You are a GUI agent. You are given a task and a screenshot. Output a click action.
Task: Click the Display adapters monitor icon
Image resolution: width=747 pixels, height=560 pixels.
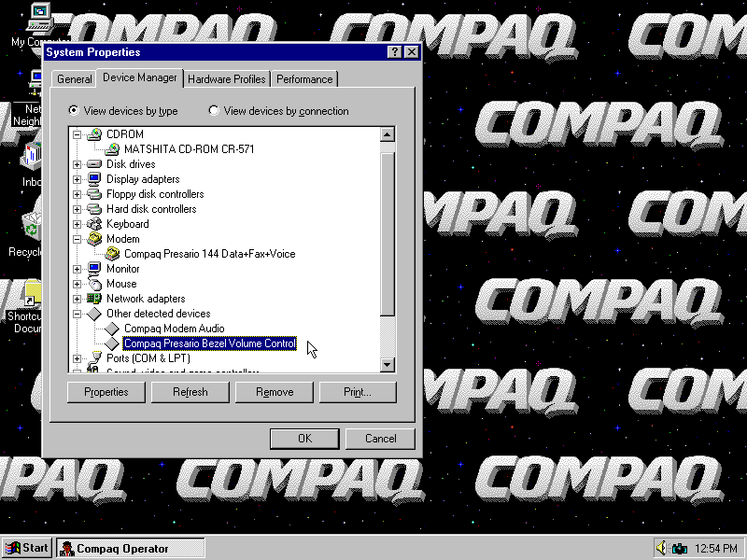[94, 179]
